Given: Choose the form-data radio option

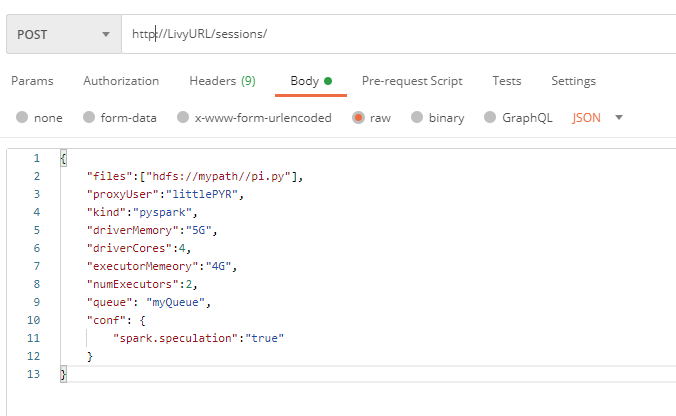Looking at the screenshot, I should click(89, 118).
